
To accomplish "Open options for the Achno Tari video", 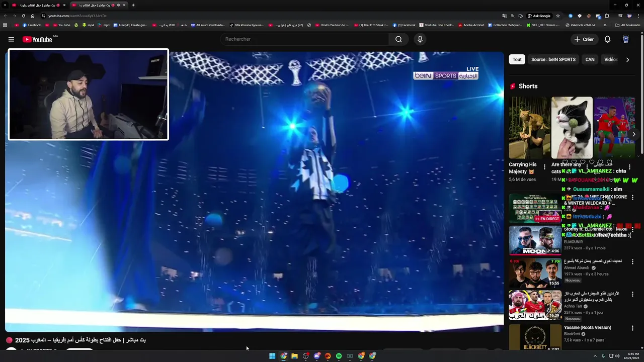I will tap(633, 294).
